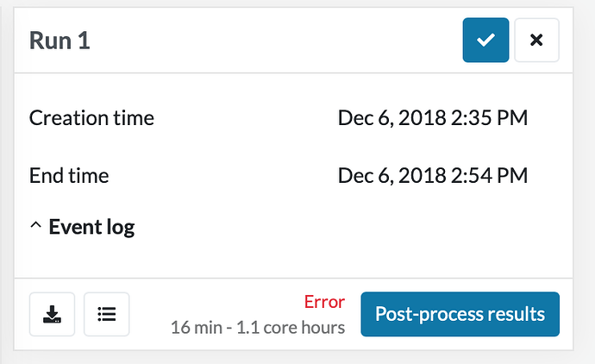Click footer space between list icon and Error

coord(216,304)
